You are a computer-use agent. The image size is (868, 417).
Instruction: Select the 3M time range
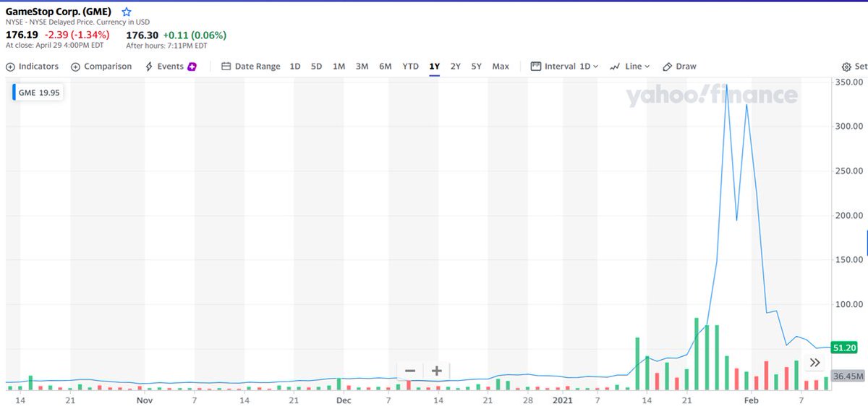click(362, 66)
